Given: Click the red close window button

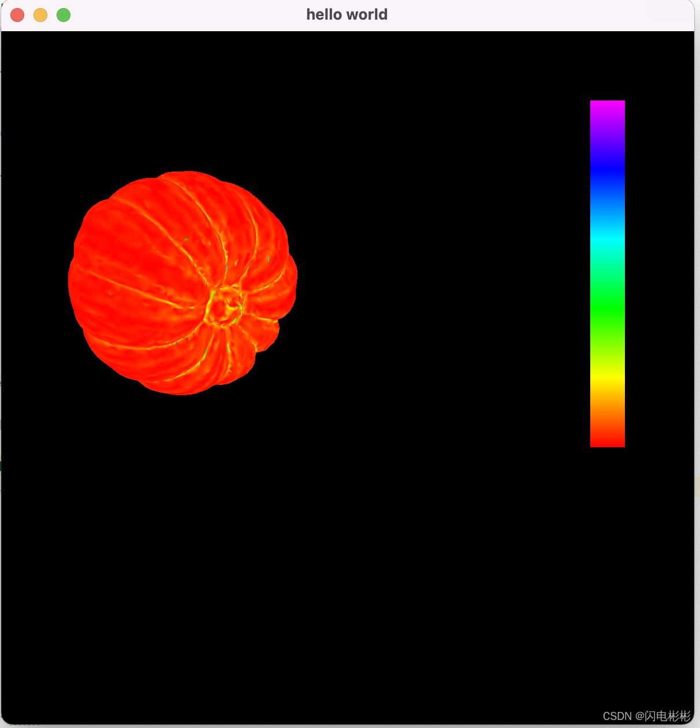Looking at the screenshot, I should 17,15.
